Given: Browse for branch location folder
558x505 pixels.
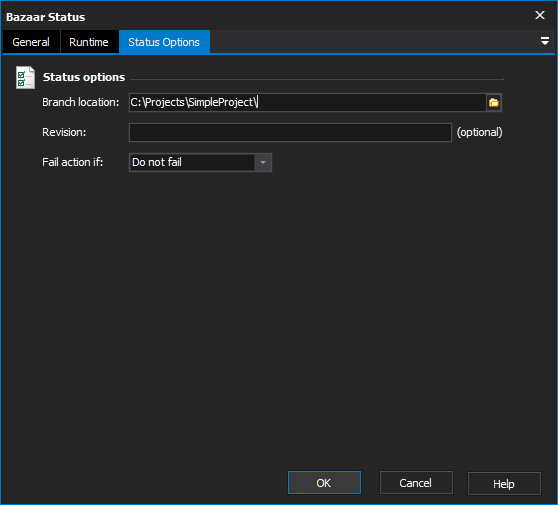Looking at the screenshot, I should click(x=494, y=102).
